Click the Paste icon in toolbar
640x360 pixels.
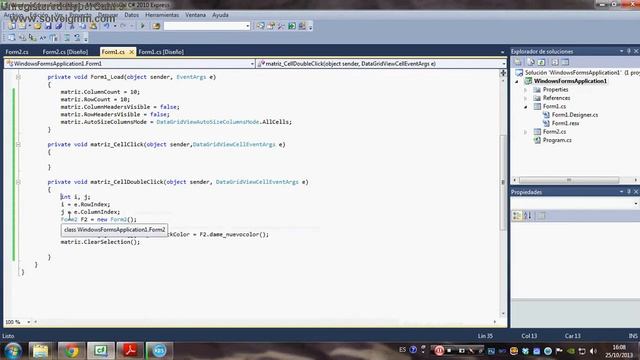[93, 26]
